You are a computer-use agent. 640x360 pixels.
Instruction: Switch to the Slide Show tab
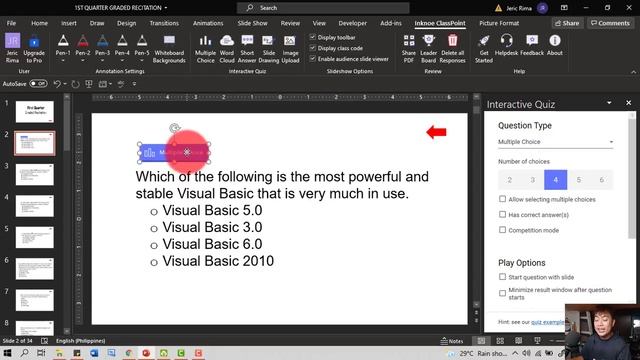pos(252,23)
